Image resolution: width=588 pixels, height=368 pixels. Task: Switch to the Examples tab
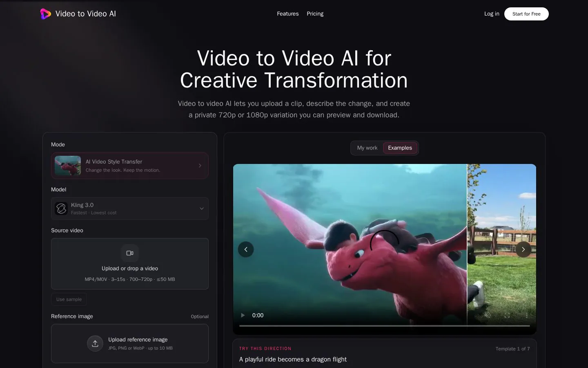400,148
